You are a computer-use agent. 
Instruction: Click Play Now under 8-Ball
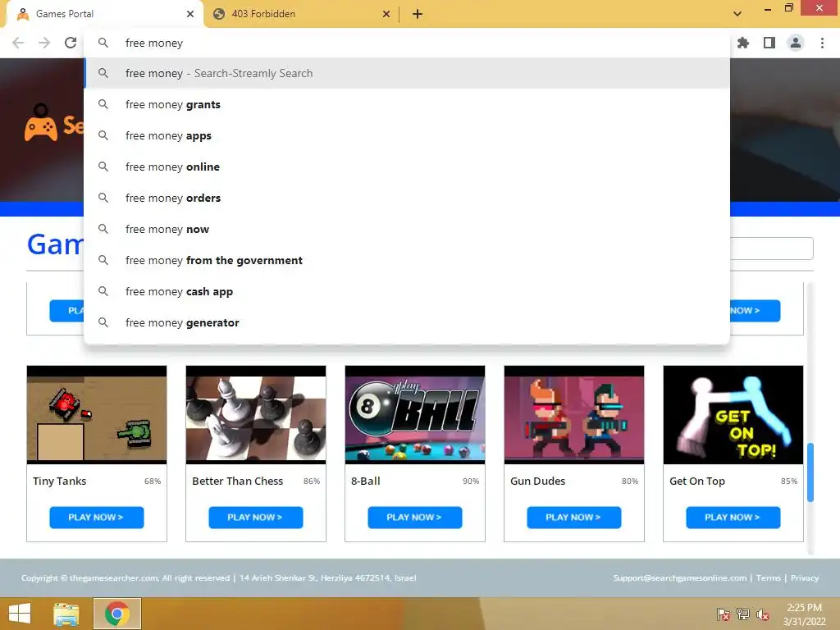pos(415,518)
